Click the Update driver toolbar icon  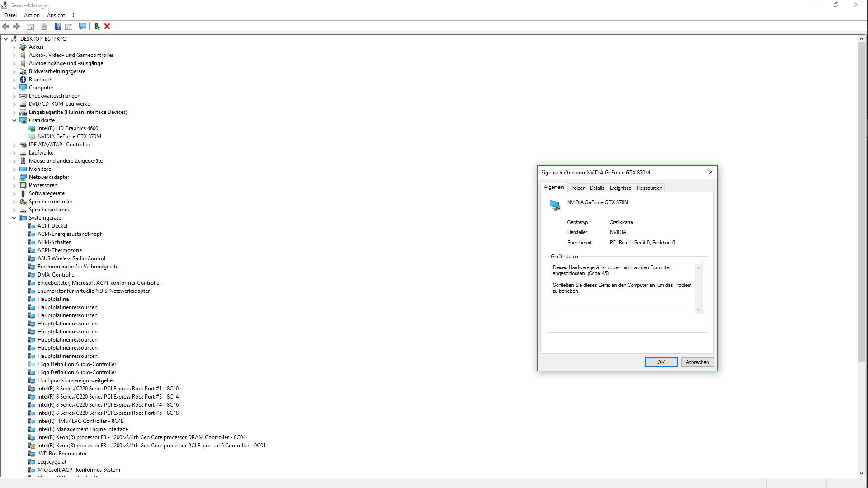tap(97, 26)
